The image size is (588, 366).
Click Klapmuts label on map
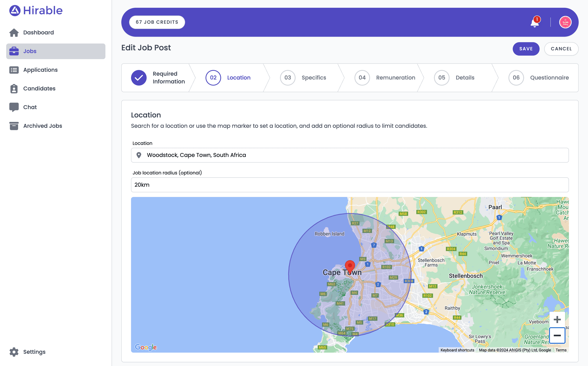point(466,234)
